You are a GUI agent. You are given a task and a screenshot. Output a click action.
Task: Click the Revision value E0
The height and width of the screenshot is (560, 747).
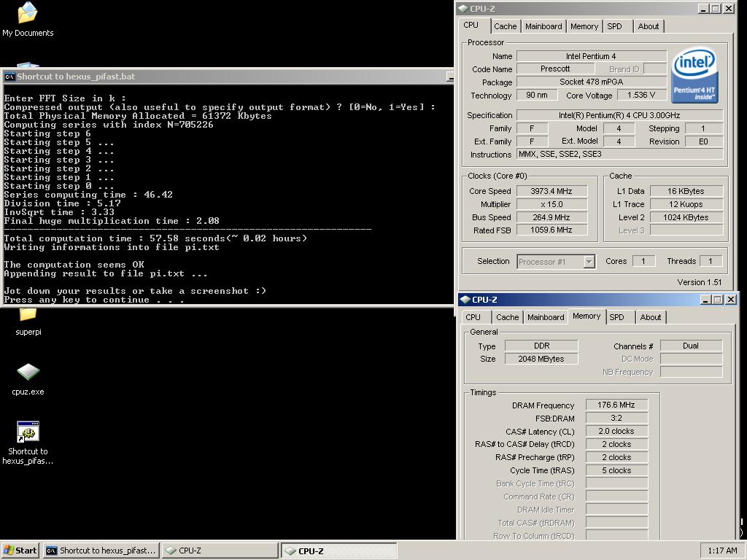click(x=704, y=141)
